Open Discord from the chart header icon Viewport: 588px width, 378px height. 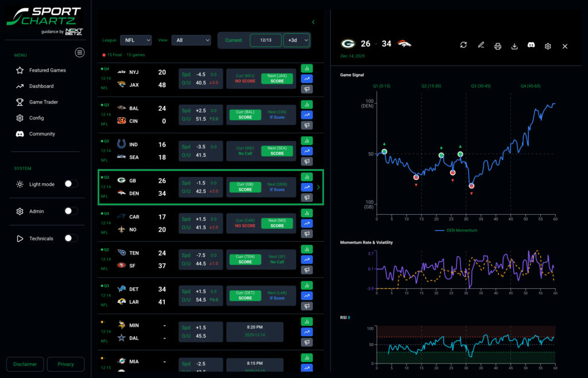(531, 45)
